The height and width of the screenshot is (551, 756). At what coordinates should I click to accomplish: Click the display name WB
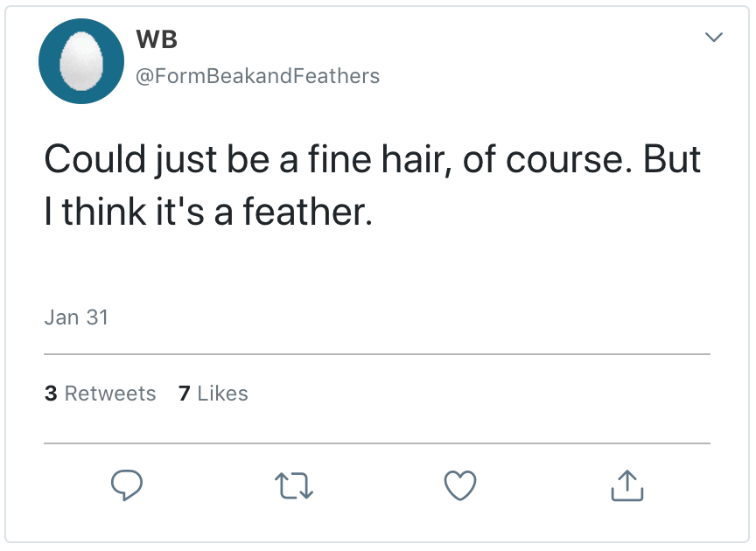point(157,39)
